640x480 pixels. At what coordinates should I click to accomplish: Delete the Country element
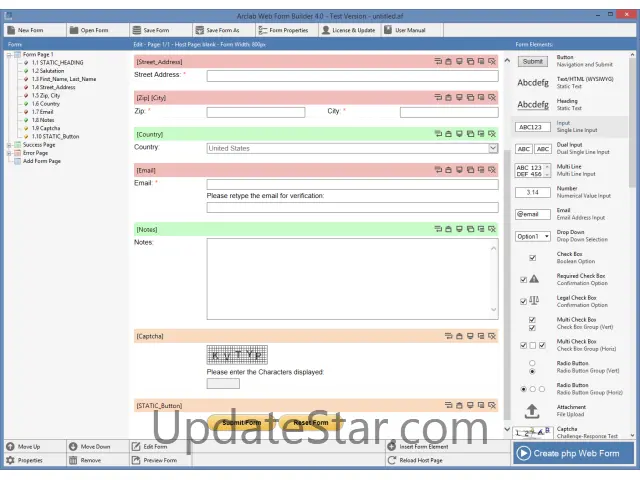[x=492, y=134]
